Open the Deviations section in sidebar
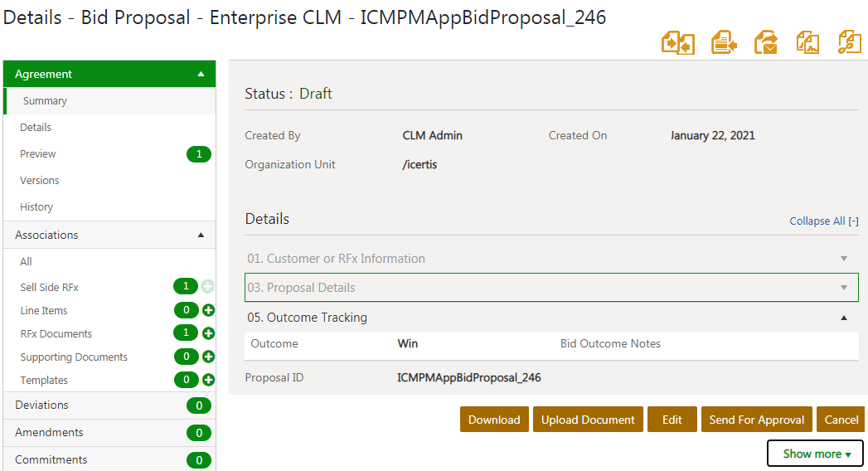This screenshot has width=868, height=471. point(41,405)
